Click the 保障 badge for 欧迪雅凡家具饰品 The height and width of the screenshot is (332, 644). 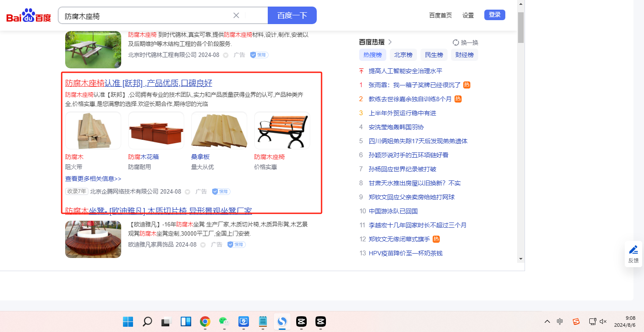(x=236, y=244)
